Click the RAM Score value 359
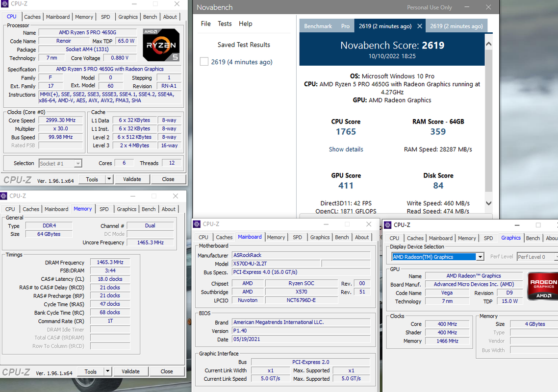The height and width of the screenshot is (392, 558). click(438, 132)
